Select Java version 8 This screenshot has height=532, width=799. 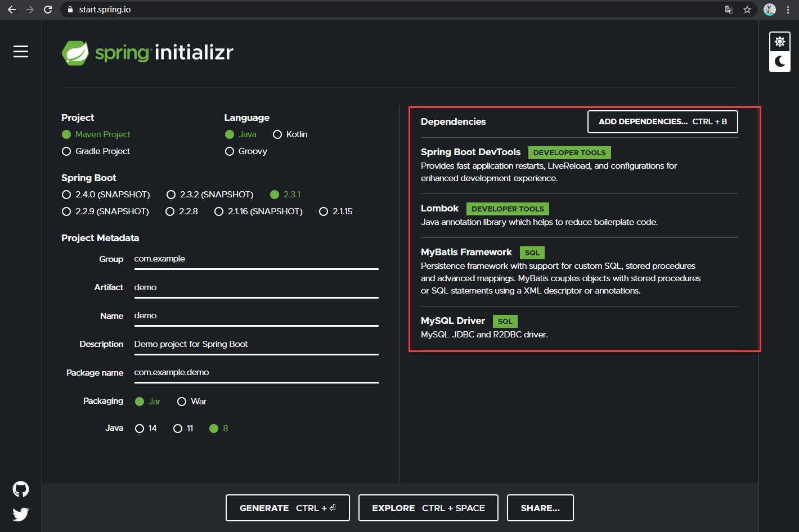(x=219, y=429)
